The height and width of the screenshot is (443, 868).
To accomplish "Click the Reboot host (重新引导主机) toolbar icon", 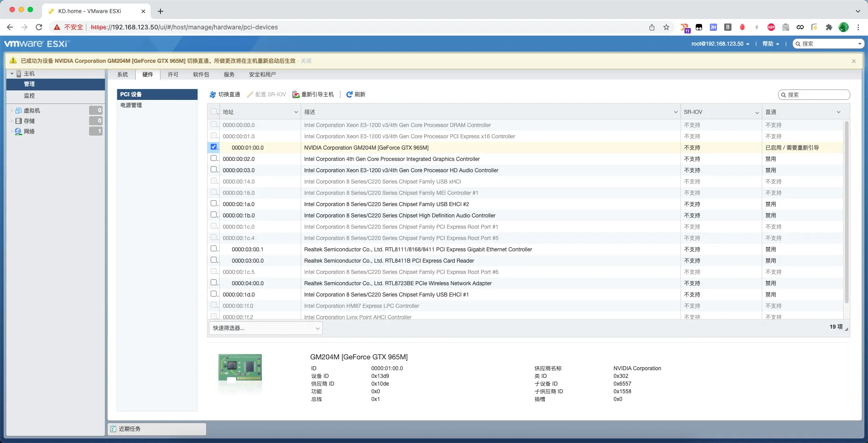I will point(296,94).
